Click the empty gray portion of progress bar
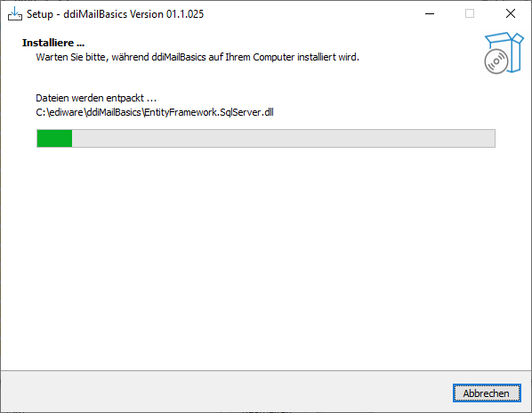The width and height of the screenshot is (532, 413). click(x=283, y=139)
